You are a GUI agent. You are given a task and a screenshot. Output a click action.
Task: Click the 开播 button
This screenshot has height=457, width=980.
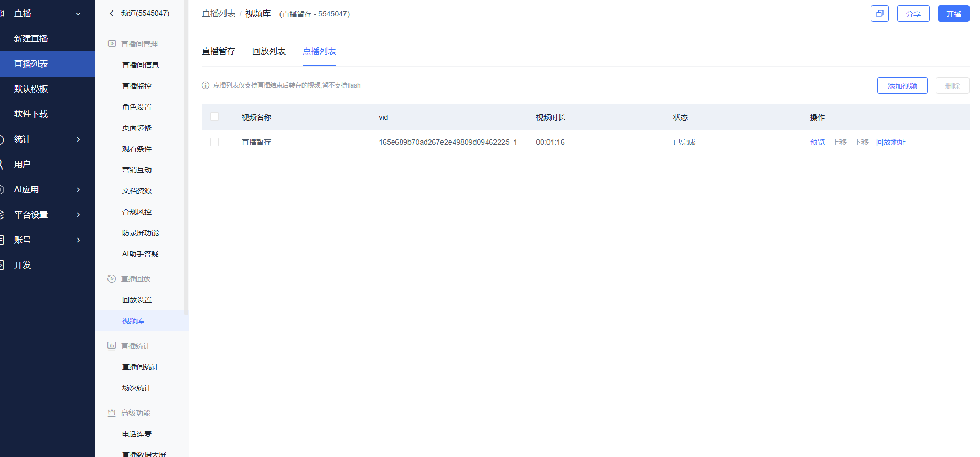click(x=954, y=14)
